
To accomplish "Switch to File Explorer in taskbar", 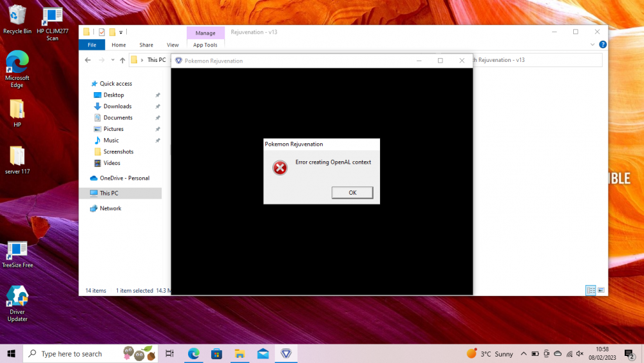I will pos(240,353).
